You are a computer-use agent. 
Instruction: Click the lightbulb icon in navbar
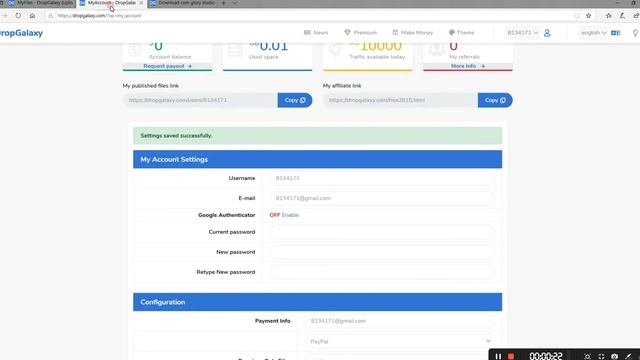(635, 33)
